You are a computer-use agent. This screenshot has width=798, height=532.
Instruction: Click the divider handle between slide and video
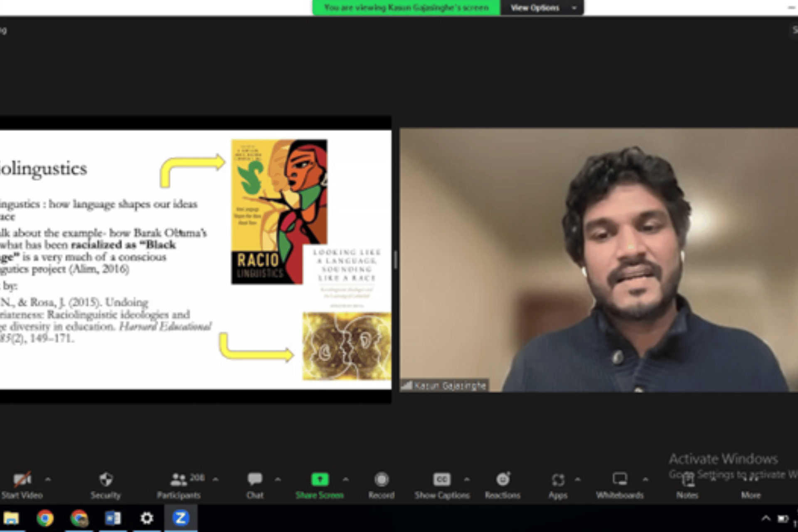395,260
